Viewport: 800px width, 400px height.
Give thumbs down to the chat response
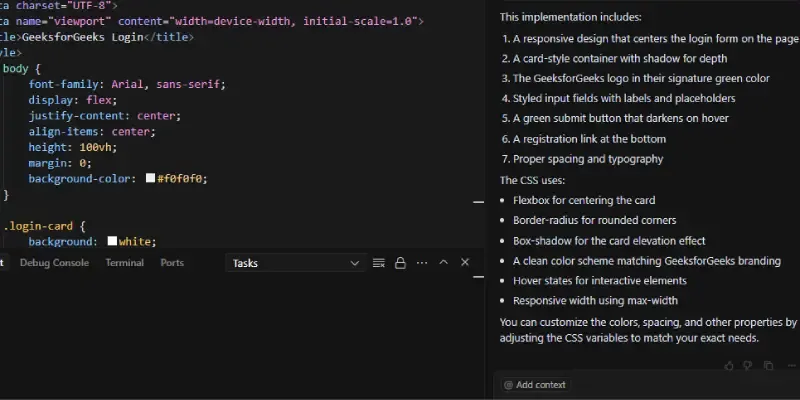coord(748,365)
